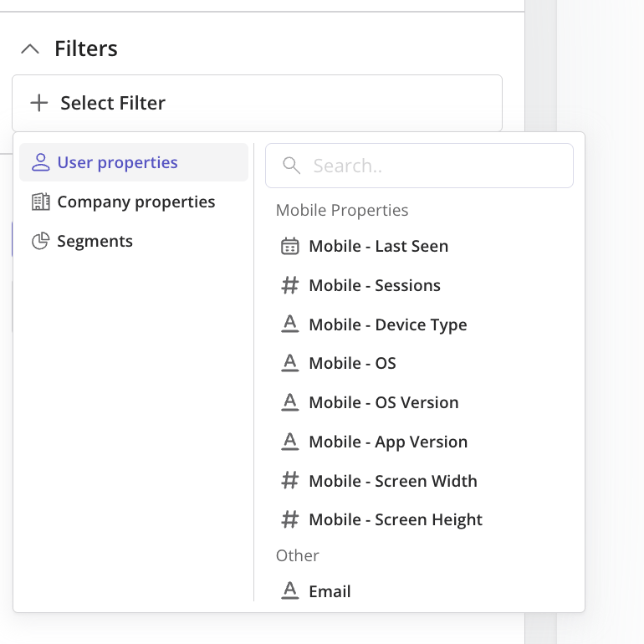644x644 pixels.
Task: Click the person icon for User properties
Action: tap(41, 162)
